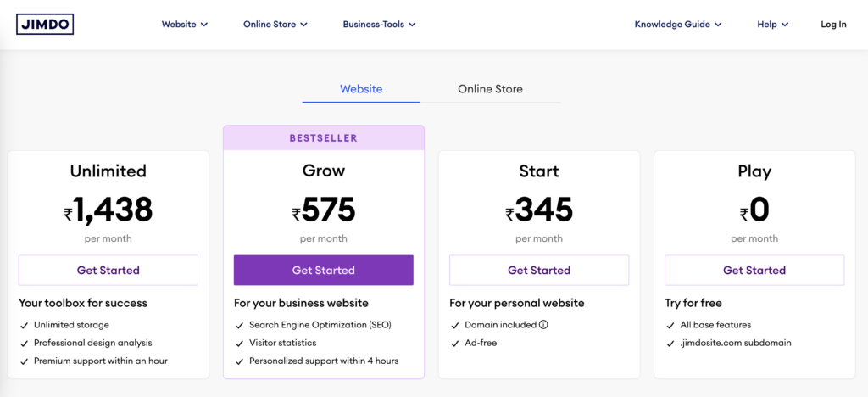This screenshot has width=868, height=397.
Task: Click Get Started under the Grow plan
Action: 324,271
